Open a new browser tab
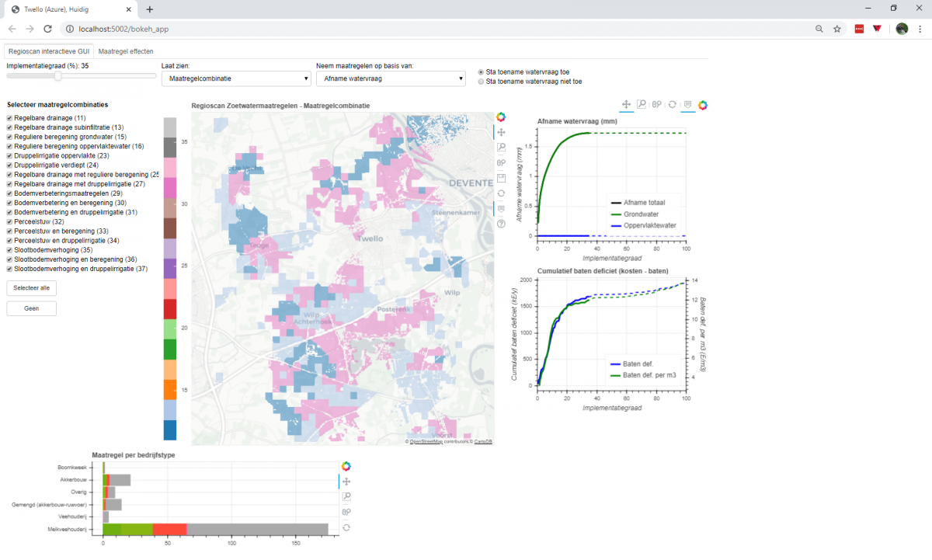The width and height of the screenshot is (932, 560). [150, 9]
